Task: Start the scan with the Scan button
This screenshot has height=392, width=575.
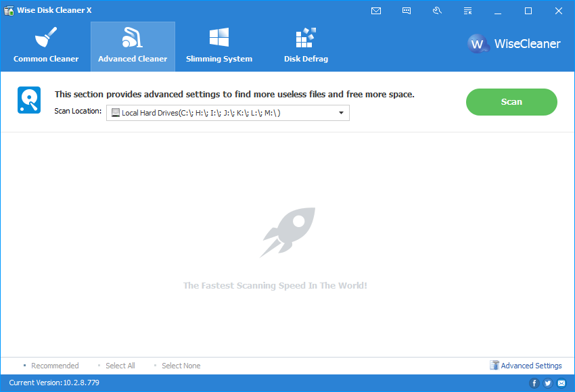Action: [511, 102]
